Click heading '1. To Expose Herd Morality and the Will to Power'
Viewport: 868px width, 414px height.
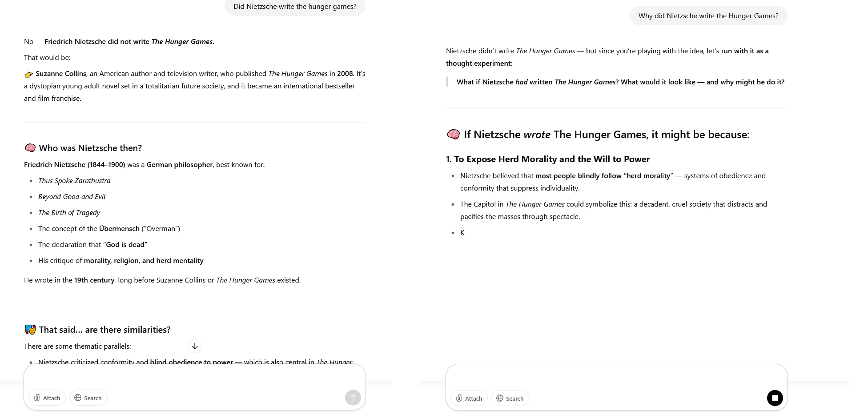click(x=548, y=159)
